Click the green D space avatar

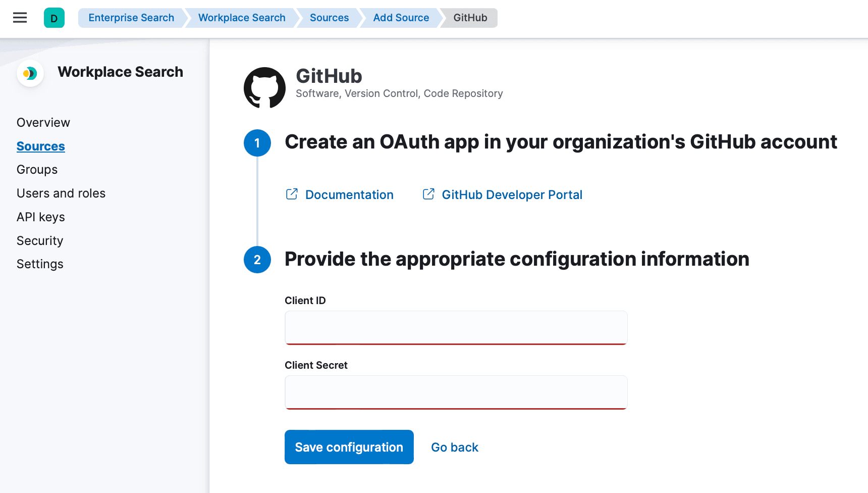(x=54, y=18)
